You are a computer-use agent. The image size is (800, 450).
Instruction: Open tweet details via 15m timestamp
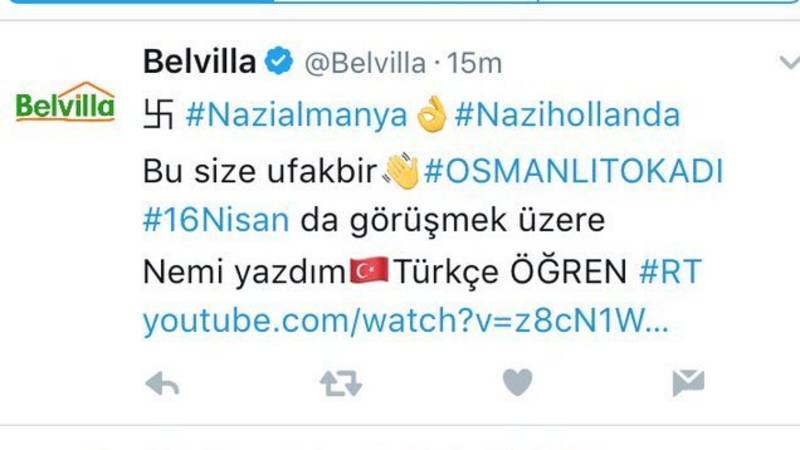coord(474,63)
